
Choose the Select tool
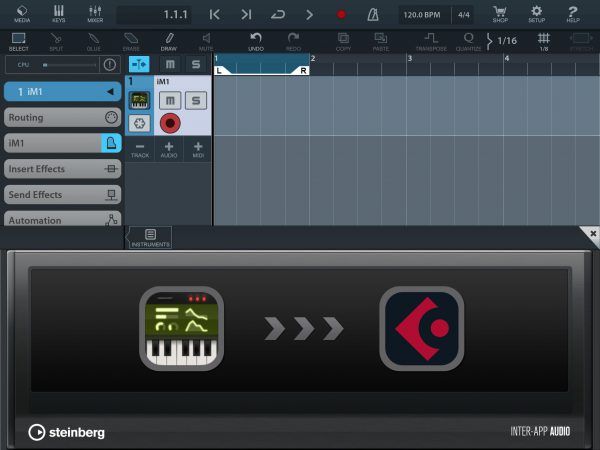(18, 42)
